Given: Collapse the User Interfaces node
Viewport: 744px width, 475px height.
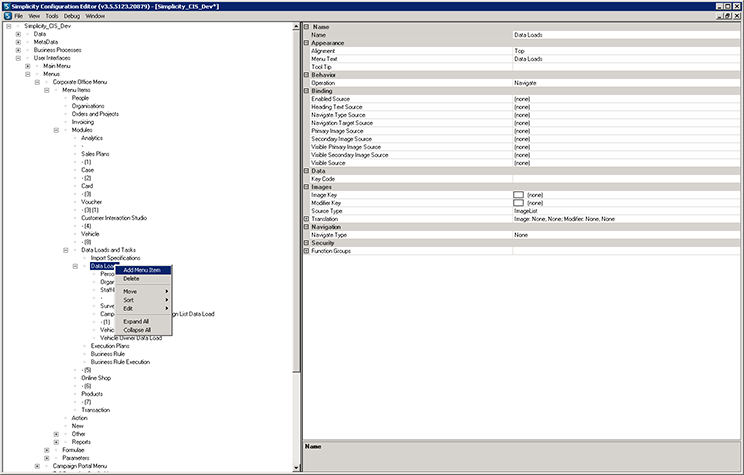Looking at the screenshot, I should tap(18, 58).
